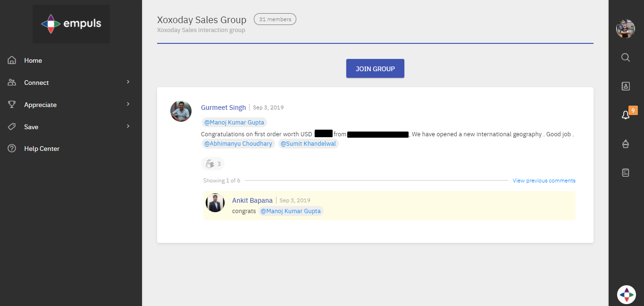
Task: Click Ankit Bapana's avatar photo
Action: (x=215, y=203)
